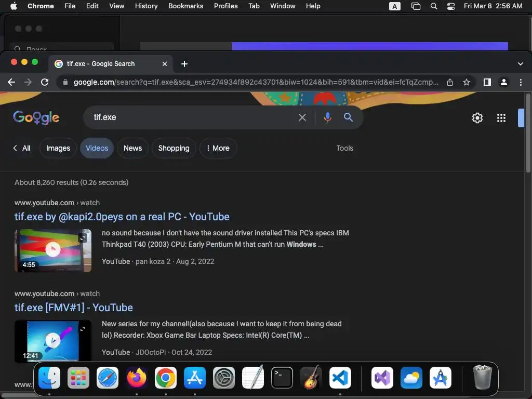
Task: Share this page from address bar
Action: click(449, 82)
